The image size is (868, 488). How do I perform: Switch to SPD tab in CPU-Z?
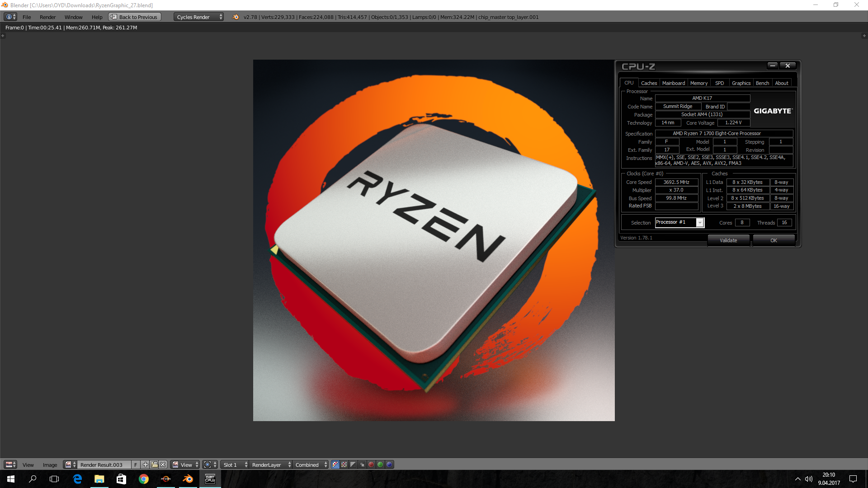tap(719, 83)
